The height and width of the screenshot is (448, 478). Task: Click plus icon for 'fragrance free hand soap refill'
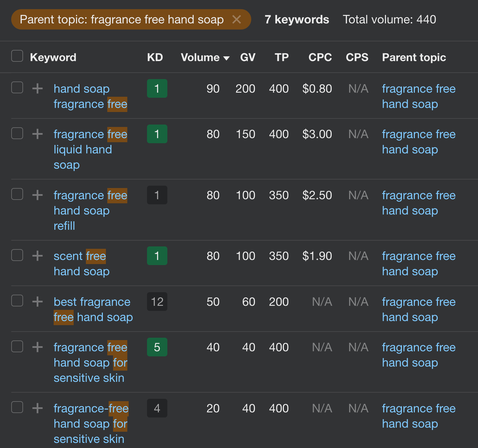(37, 195)
